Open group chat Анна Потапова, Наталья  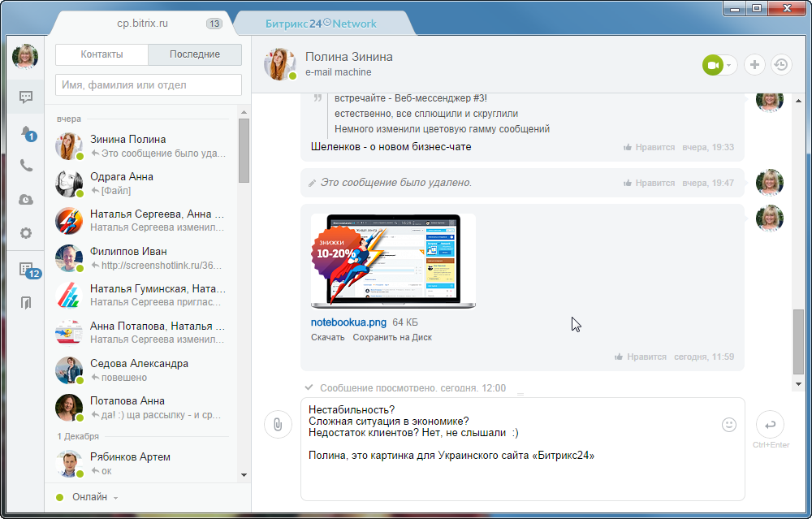[x=140, y=332]
